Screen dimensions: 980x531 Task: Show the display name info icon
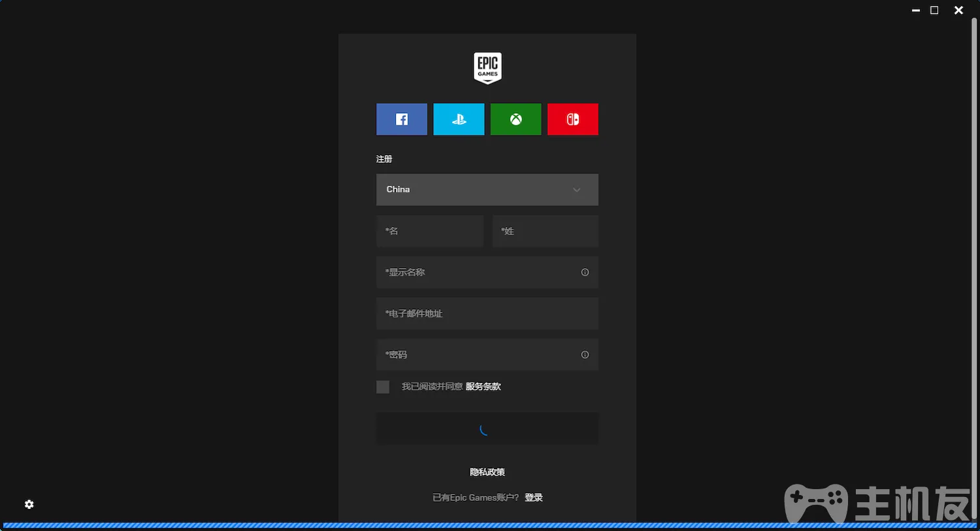pos(585,272)
